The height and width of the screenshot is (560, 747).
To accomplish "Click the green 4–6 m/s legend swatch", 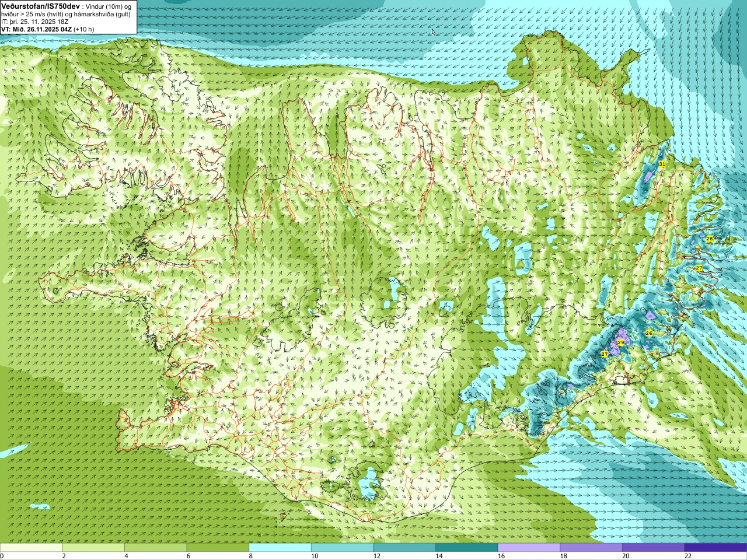I will pyautogui.click(x=155, y=548).
